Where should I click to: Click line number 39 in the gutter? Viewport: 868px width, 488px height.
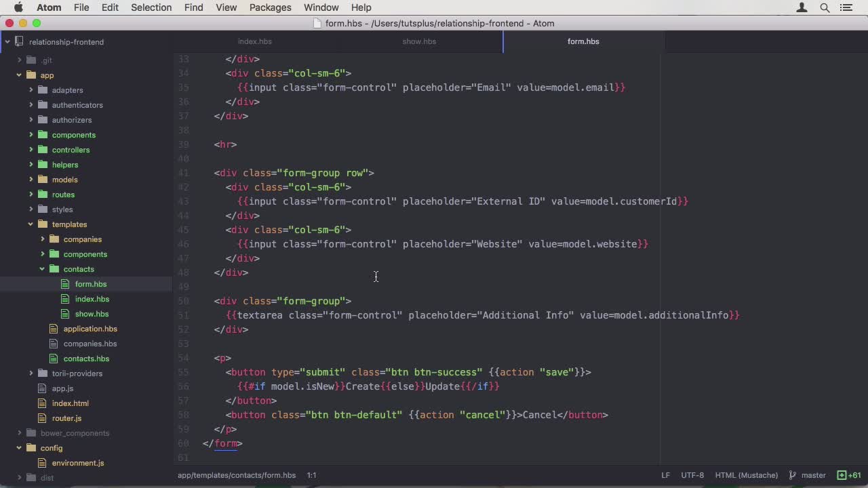183,144
